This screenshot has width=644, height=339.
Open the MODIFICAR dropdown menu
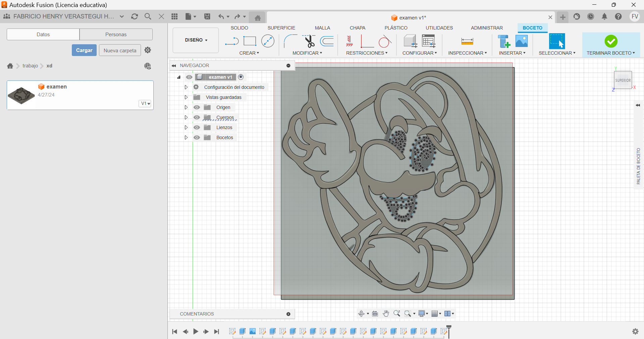point(307,53)
